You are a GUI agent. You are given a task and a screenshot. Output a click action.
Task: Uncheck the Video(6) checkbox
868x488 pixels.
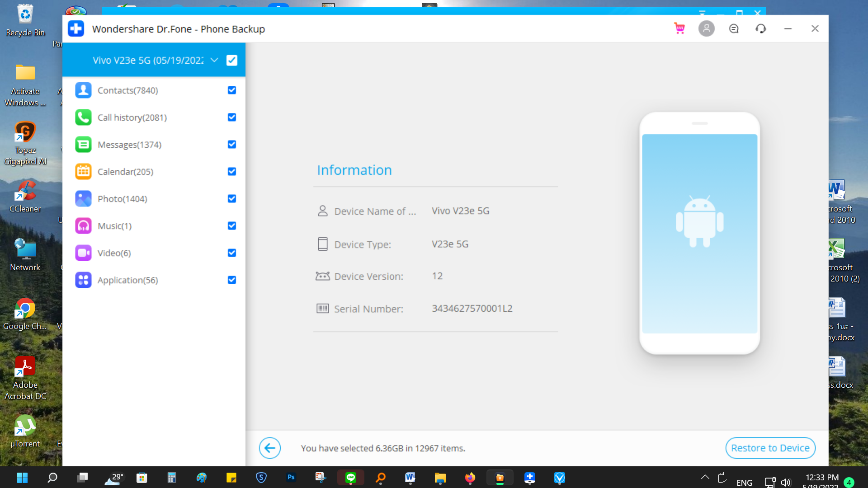232,253
